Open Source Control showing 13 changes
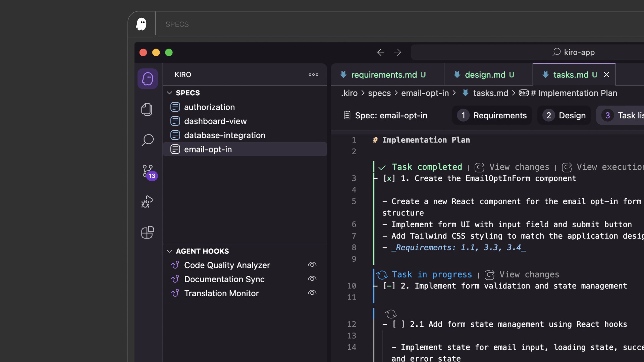The width and height of the screenshot is (644, 362). [x=147, y=171]
